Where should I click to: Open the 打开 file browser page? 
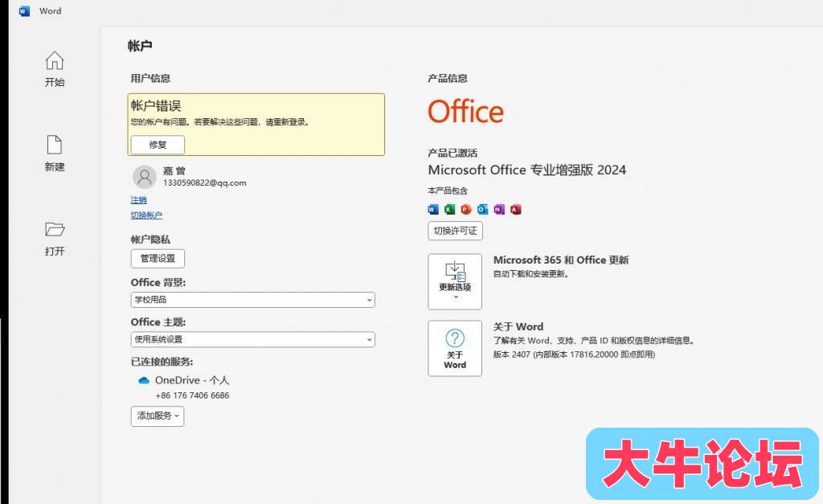tap(55, 239)
